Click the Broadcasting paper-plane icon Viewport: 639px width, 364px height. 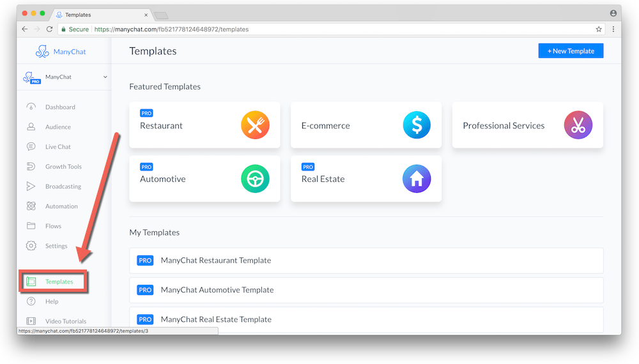point(31,186)
